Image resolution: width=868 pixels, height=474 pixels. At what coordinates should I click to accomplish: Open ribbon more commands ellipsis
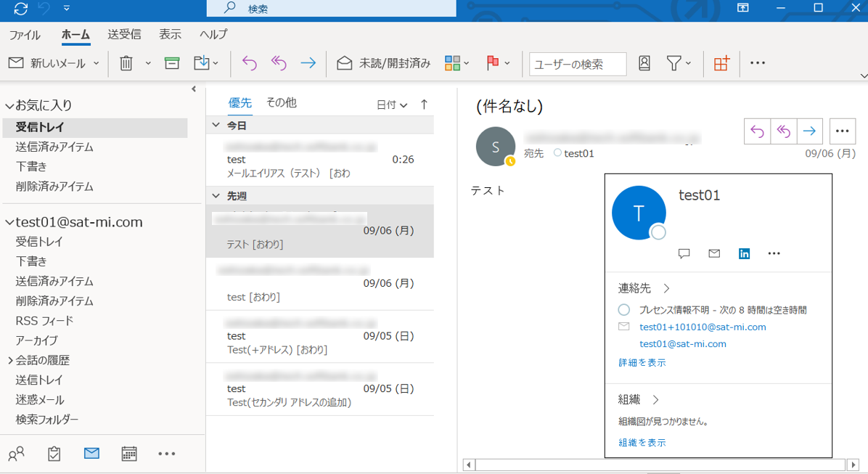click(x=758, y=63)
